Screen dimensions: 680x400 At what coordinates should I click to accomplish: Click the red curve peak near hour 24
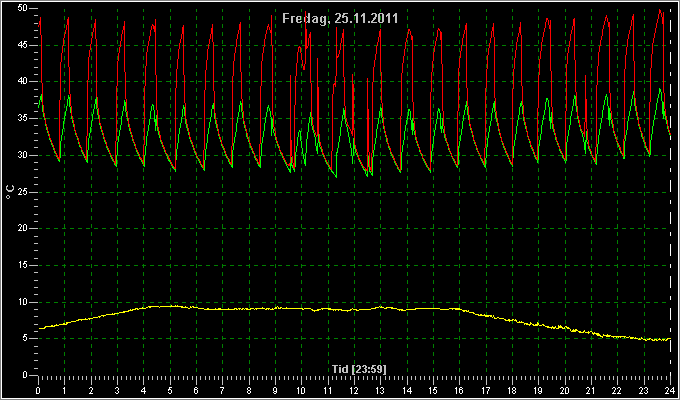(660, 10)
